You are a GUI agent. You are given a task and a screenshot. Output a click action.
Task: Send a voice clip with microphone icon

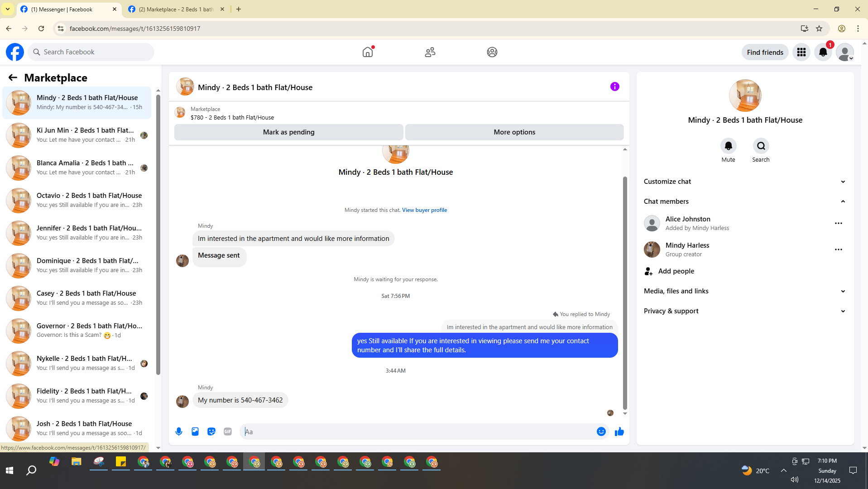tap(179, 431)
